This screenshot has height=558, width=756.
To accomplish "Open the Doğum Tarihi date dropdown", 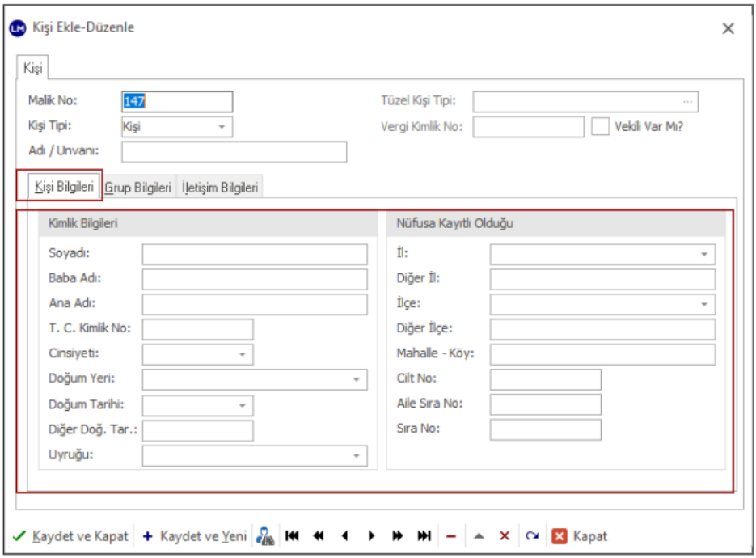I will point(242,405).
